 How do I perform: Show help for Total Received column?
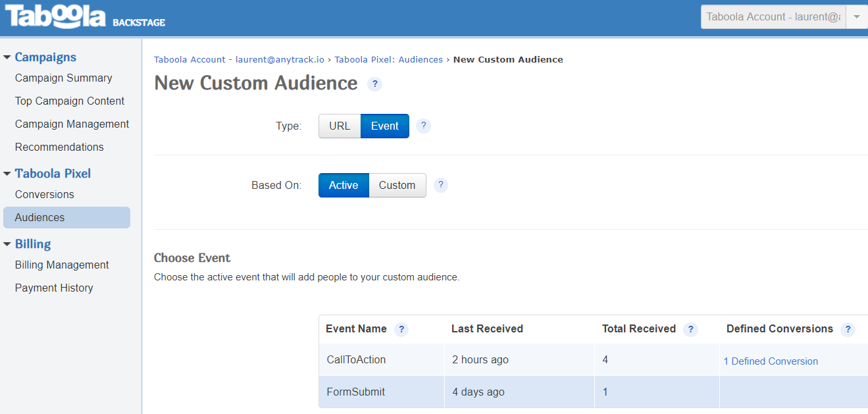pyautogui.click(x=690, y=329)
